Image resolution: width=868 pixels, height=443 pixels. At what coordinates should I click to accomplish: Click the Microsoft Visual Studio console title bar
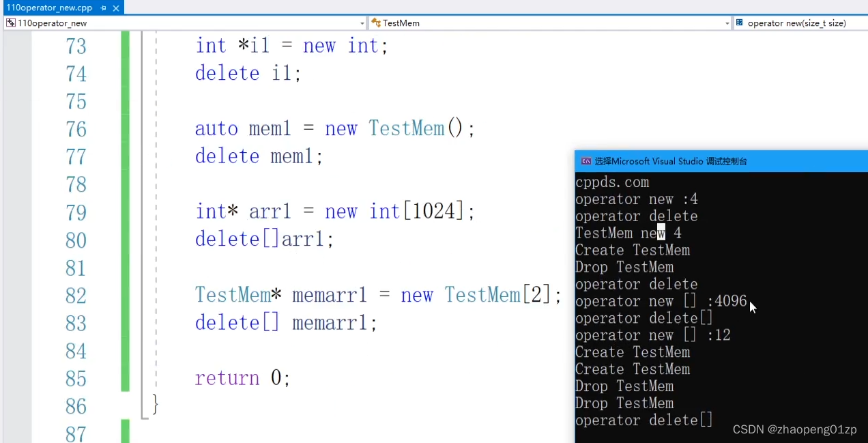(x=721, y=162)
